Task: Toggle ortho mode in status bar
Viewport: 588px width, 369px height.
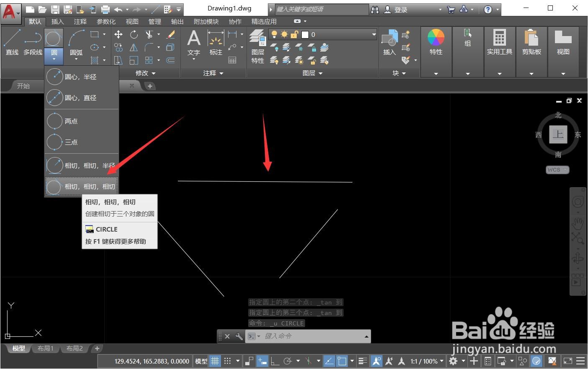Action: [275, 361]
